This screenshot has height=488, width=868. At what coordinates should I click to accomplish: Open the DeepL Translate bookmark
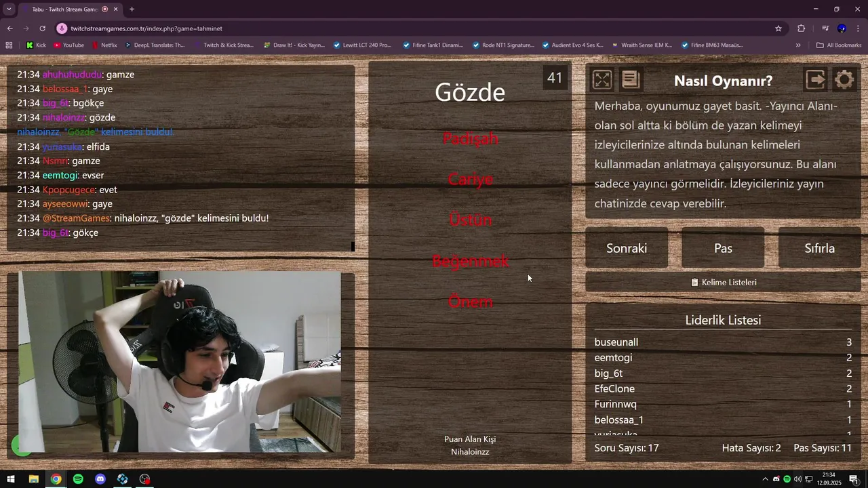pyautogui.click(x=154, y=45)
